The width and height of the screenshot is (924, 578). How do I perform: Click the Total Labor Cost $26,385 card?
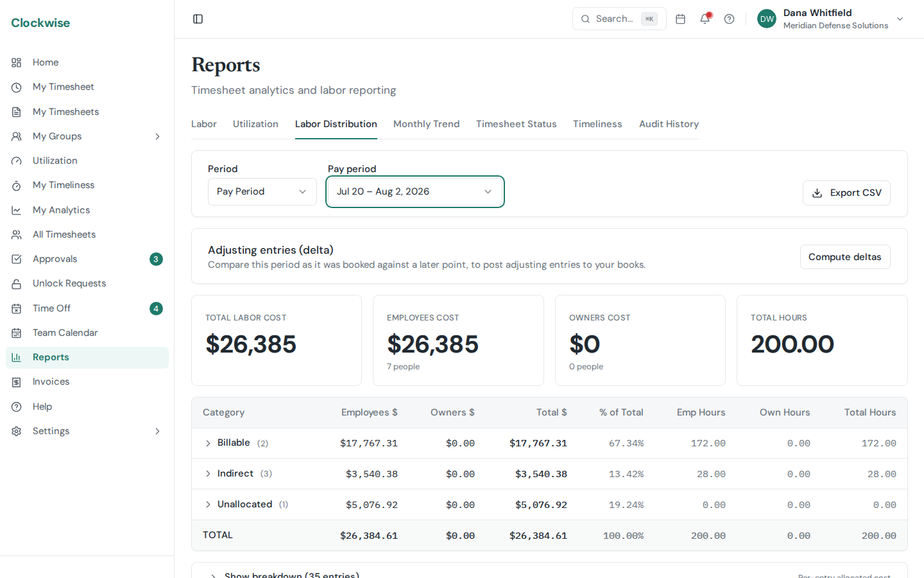click(x=277, y=340)
